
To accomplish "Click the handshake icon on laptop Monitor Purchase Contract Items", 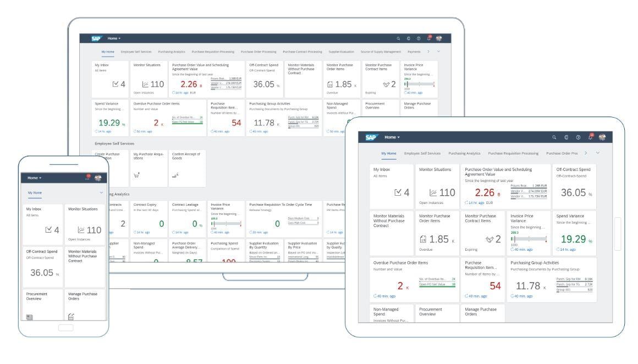I will [386, 85].
